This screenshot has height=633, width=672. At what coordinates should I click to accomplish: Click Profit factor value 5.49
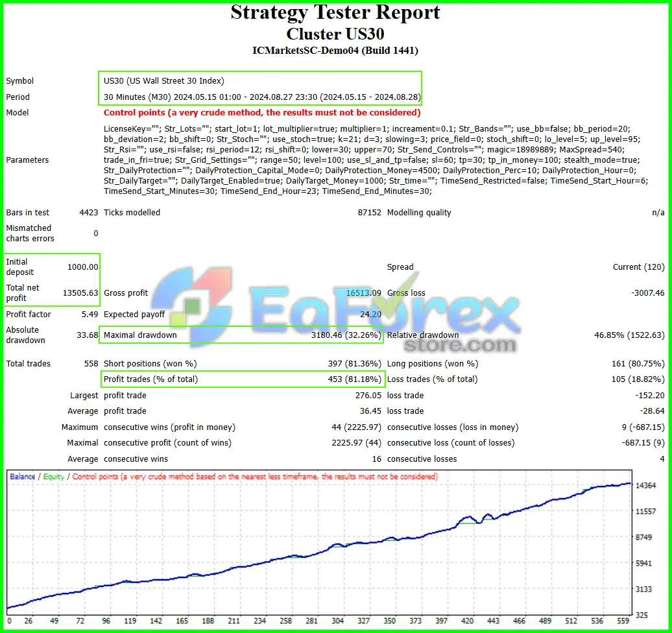(x=90, y=314)
